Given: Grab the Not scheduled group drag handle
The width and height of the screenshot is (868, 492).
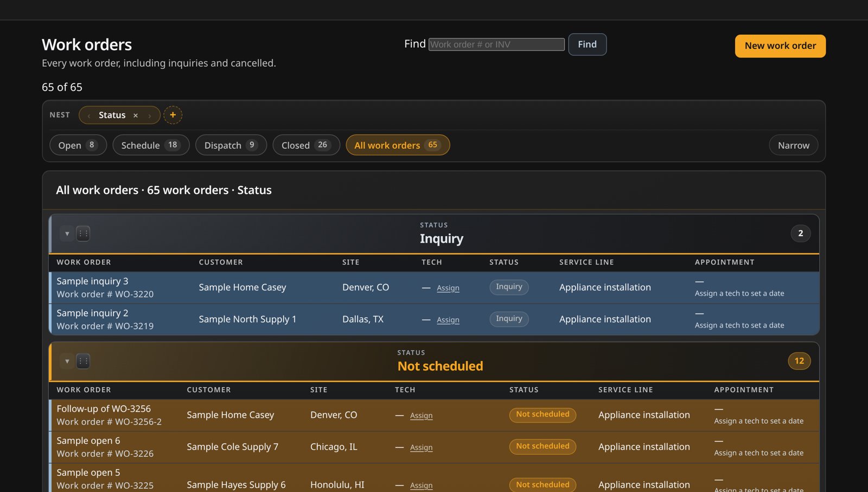Looking at the screenshot, I should (x=83, y=361).
